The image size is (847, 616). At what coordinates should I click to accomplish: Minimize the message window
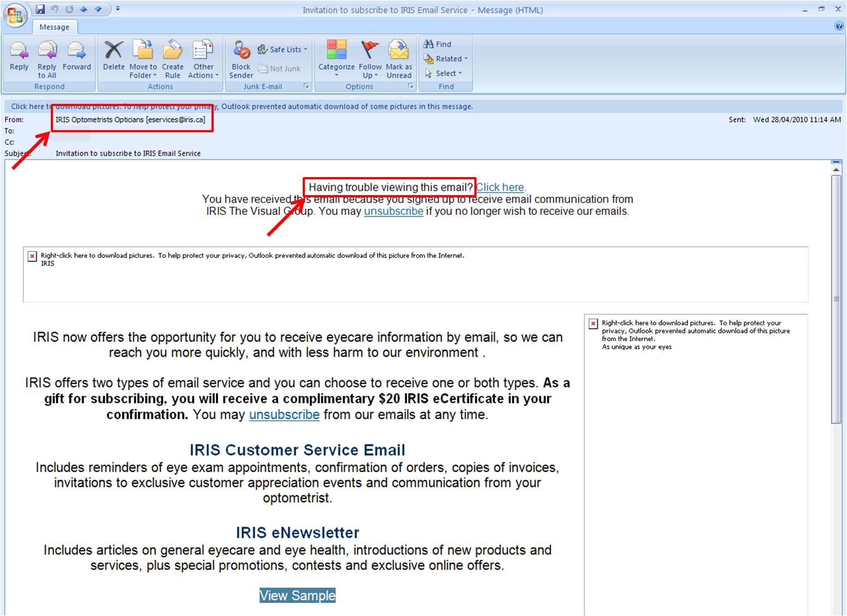pyautogui.click(x=805, y=9)
